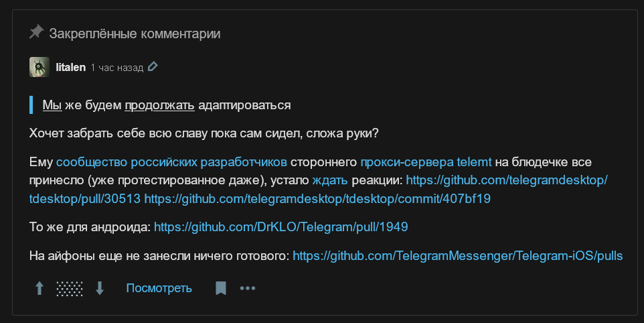Click the litalen user avatar
Image resolution: width=644 pixels, height=323 pixels.
coord(39,67)
